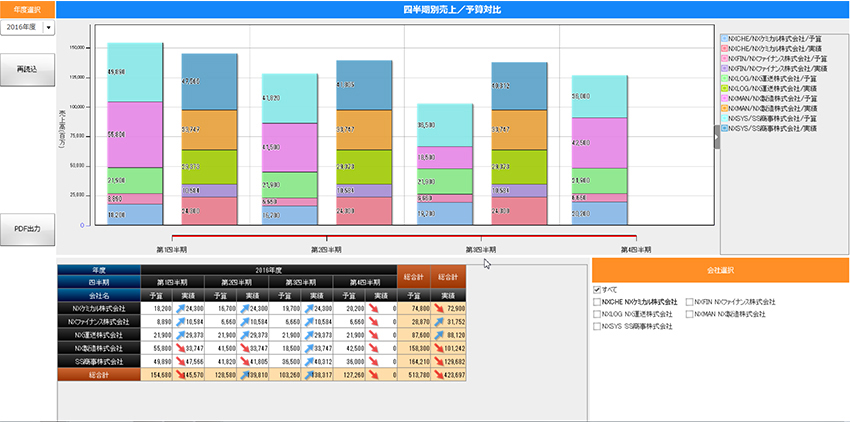Screen dimensions: 850x428
Task: Click the NXSYS 実績 legend marker
Action: [x=725, y=128]
